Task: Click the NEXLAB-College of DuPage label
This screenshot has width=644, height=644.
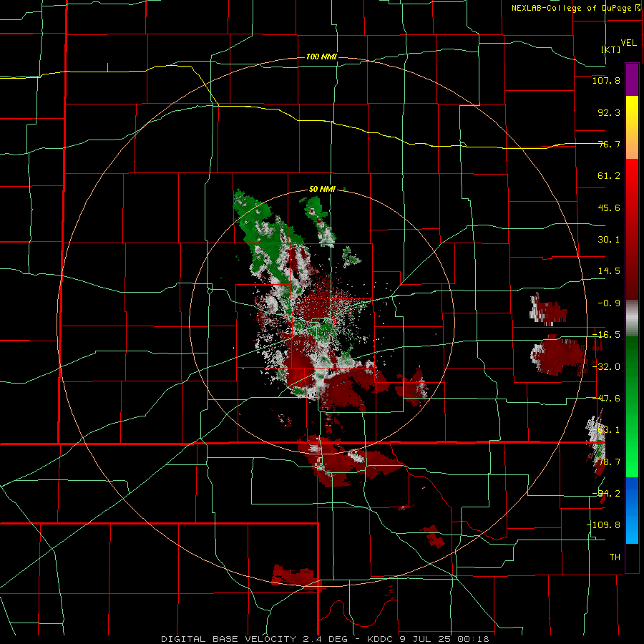Action: point(572,8)
